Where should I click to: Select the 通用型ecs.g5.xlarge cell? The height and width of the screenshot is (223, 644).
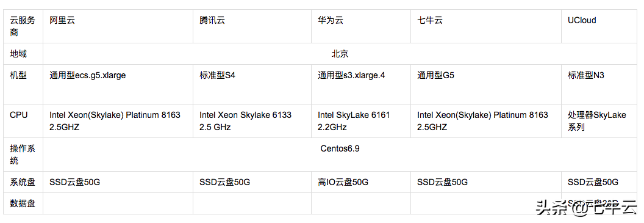coord(118,84)
